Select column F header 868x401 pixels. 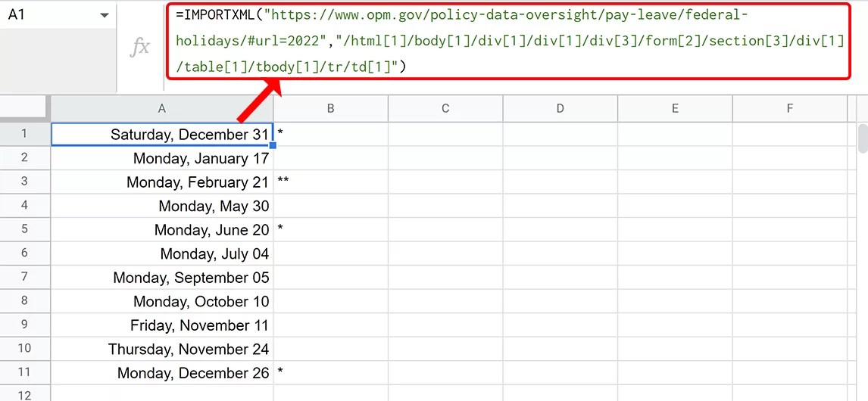[790, 109]
